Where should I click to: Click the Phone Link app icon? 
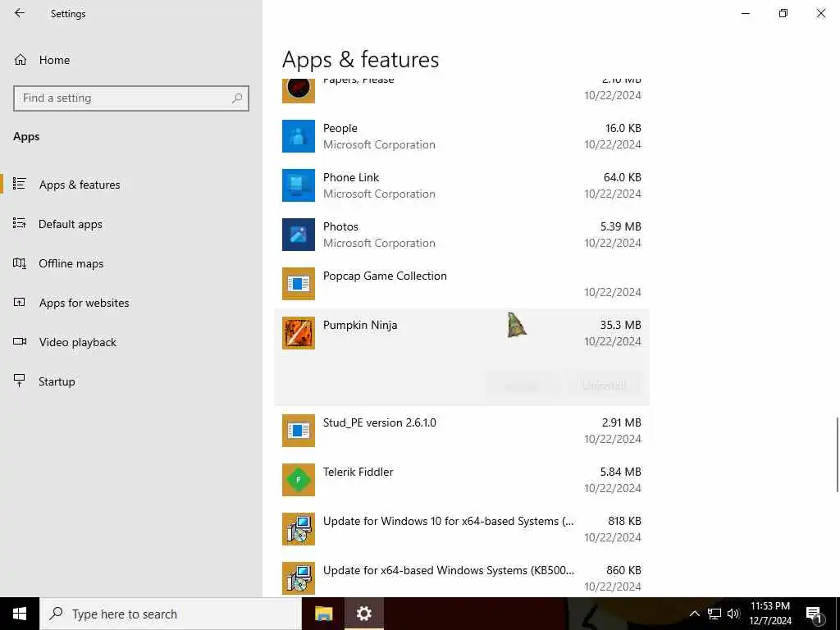click(299, 185)
